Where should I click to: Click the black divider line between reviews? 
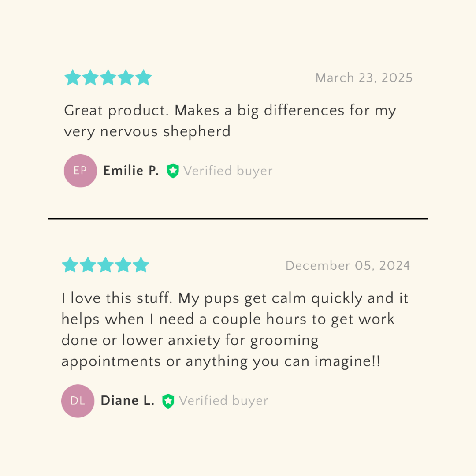tap(238, 219)
